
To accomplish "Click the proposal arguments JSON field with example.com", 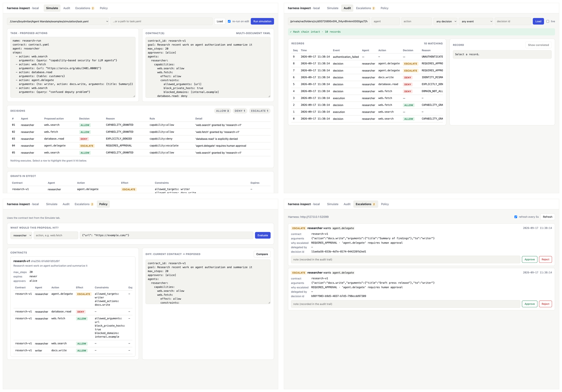I will click(167, 235).
